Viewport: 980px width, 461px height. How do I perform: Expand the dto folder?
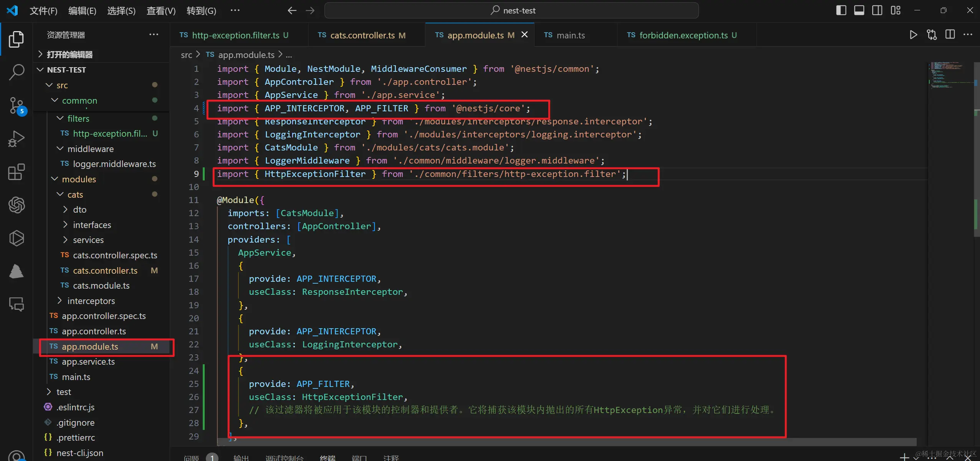tap(101, 210)
